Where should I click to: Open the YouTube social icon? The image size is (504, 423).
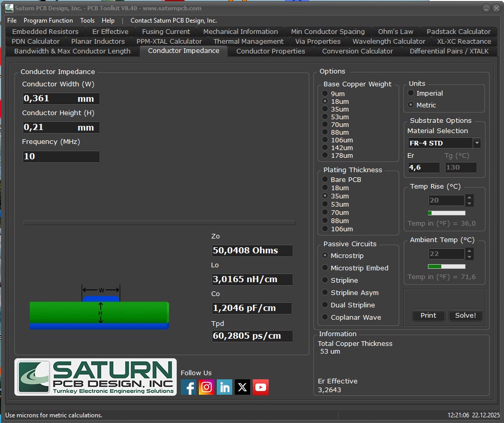260,387
